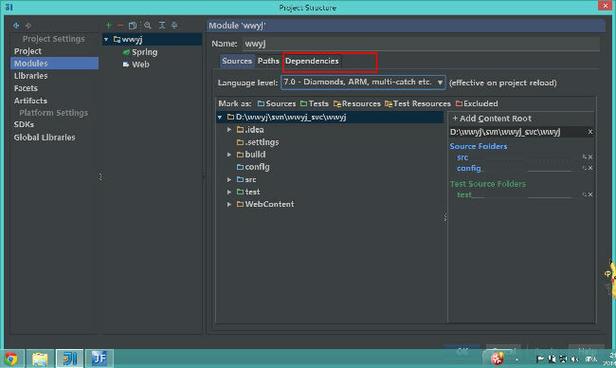
Task: Click the forward navigation arrow icon
Action: click(28, 26)
